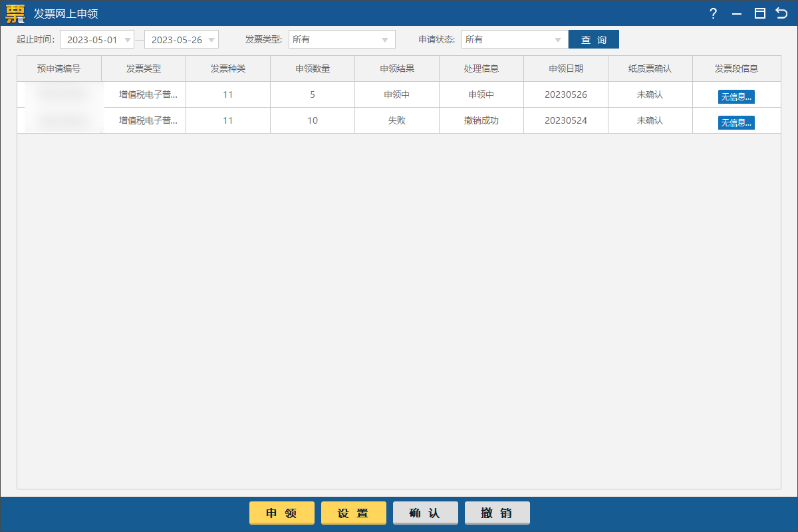The height and width of the screenshot is (532, 798).
Task: Click 无信息 in the first table row
Action: (x=736, y=96)
